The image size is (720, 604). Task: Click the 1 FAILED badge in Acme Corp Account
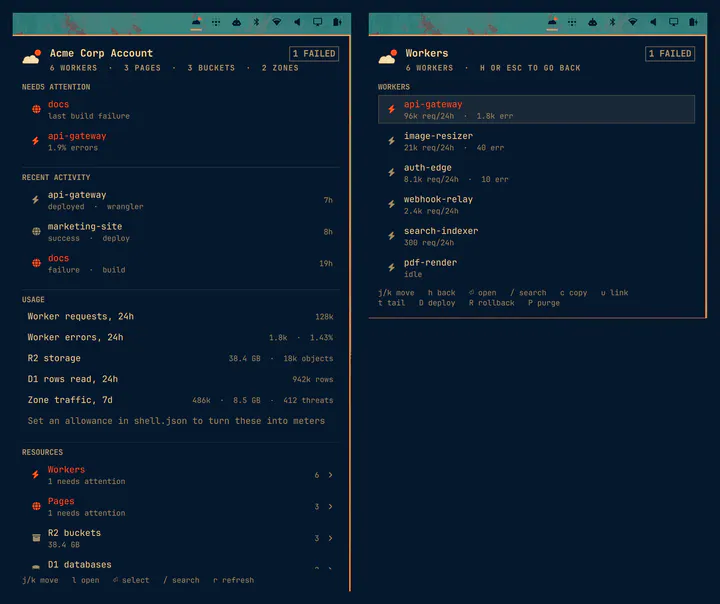coord(314,54)
